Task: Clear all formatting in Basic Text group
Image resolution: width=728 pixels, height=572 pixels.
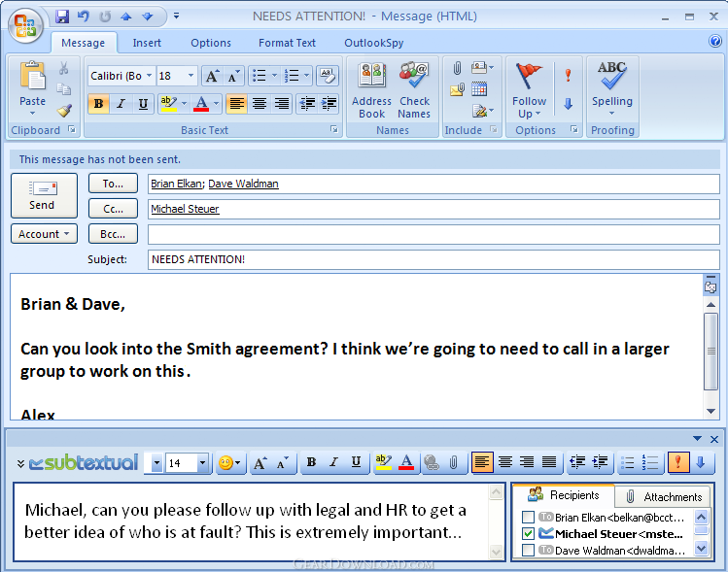Action: (x=328, y=76)
